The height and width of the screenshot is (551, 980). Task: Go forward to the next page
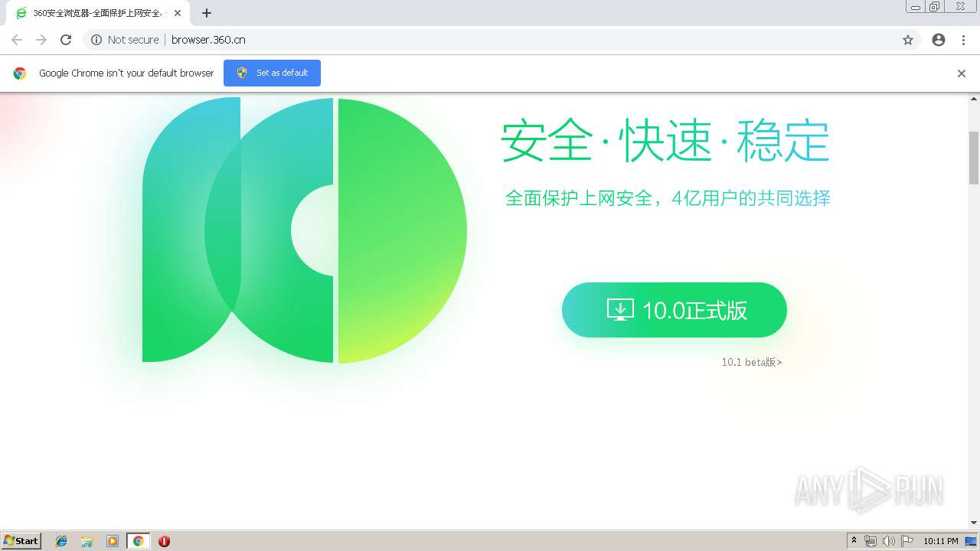[x=41, y=40]
